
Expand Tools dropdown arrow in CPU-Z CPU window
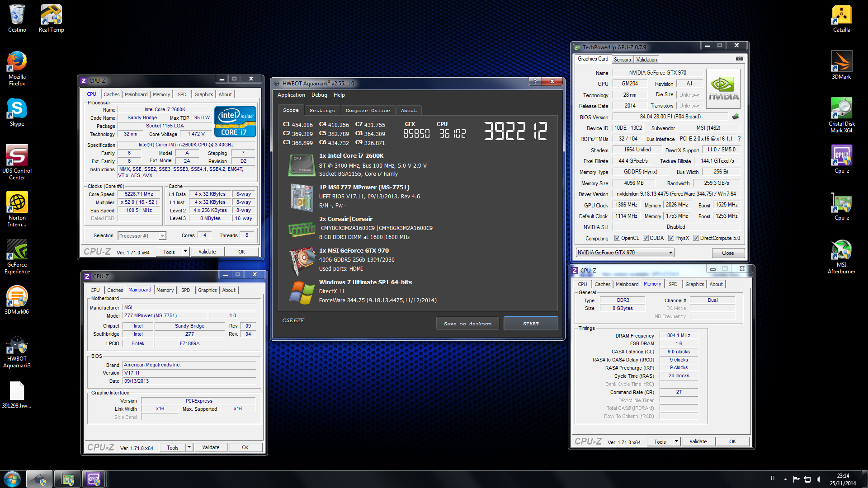[x=185, y=252]
